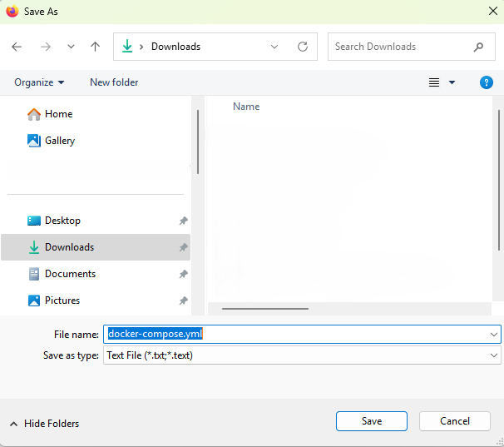This screenshot has height=447, width=504.
Task: Open the change view options menu
Action: (x=452, y=82)
